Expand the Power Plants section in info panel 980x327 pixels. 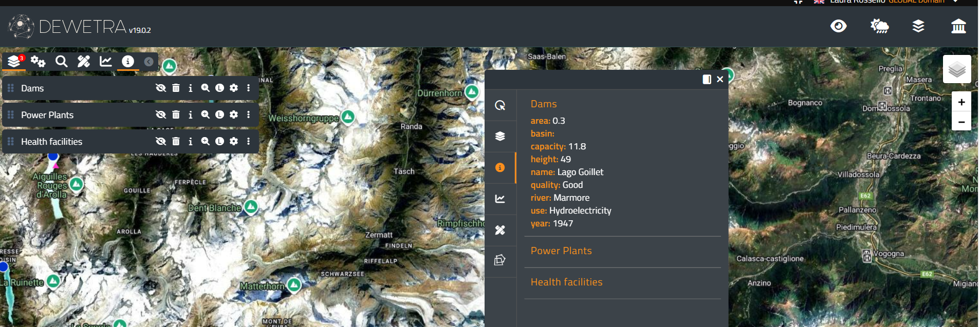click(x=561, y=251)
